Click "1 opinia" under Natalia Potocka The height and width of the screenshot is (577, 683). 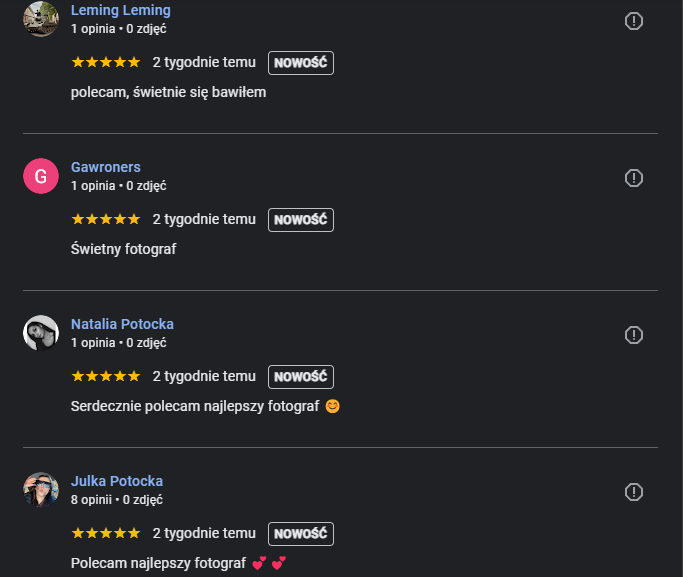click(93, 342)
